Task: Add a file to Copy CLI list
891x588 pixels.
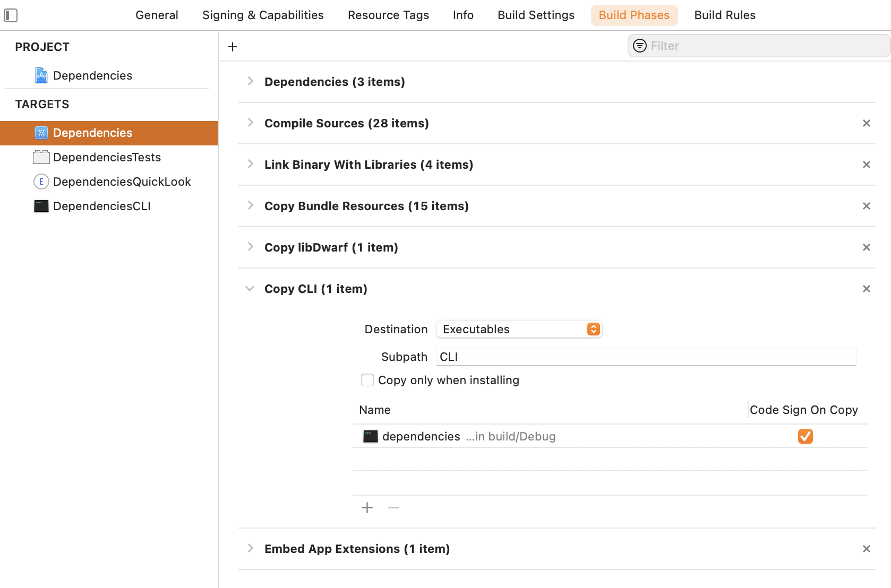Action: click(367, 508)
